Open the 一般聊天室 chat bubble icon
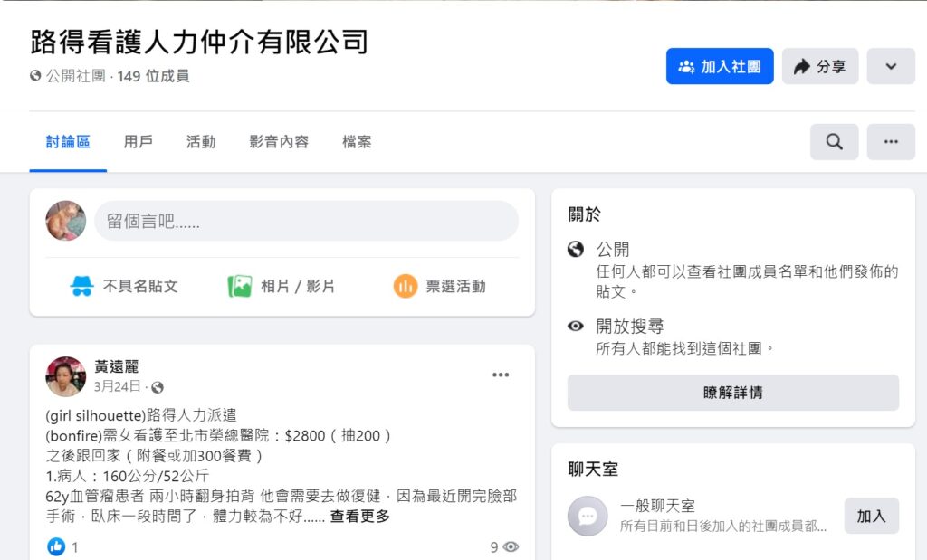The width and height of the screenshot is (927, 560). click(x=588, y=517)
